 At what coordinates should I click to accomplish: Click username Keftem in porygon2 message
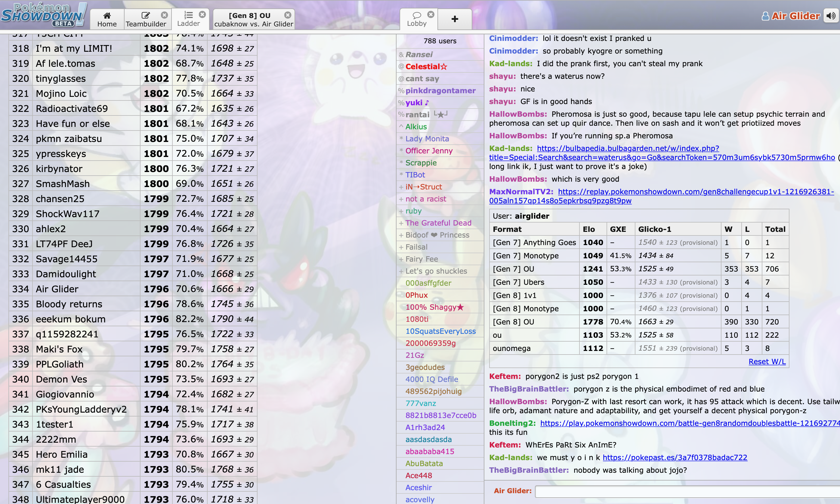click(505, 376)
